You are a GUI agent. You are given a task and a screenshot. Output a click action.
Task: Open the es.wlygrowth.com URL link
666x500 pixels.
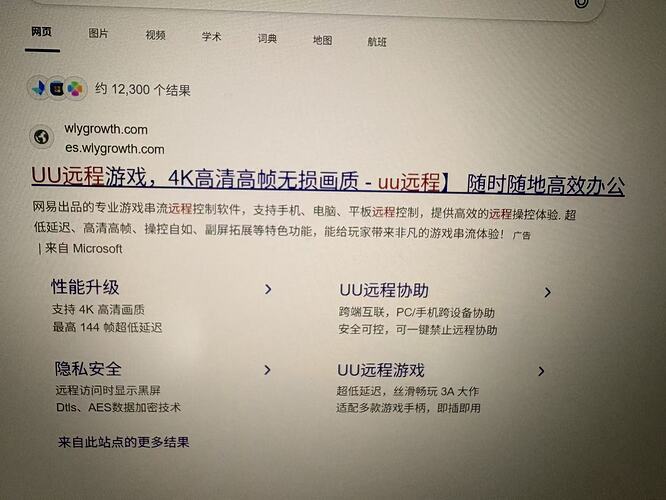pos(115,149)
